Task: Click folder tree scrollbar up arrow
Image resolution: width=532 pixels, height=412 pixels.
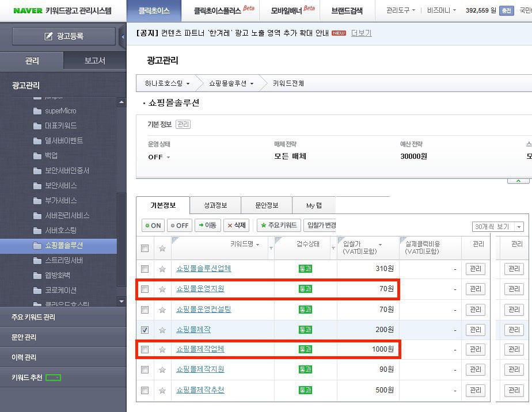Action: (121, 102)
